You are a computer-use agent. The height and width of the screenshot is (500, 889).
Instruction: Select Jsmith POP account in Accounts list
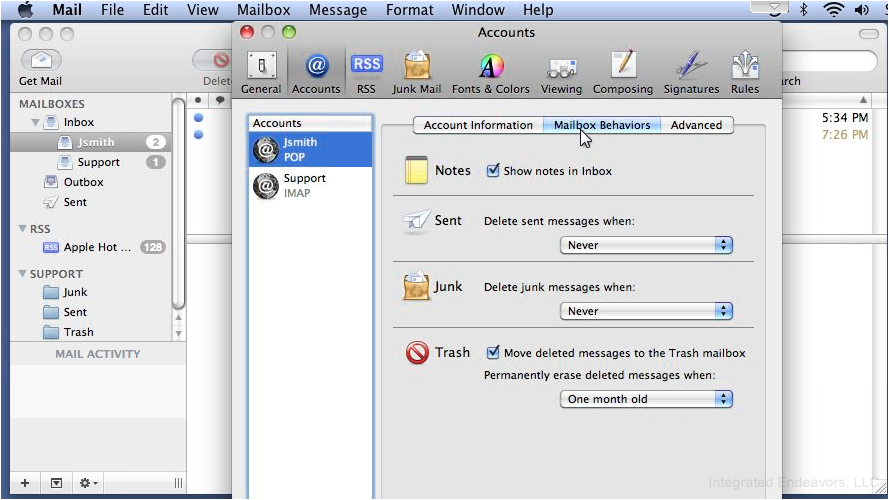[310, 149]
